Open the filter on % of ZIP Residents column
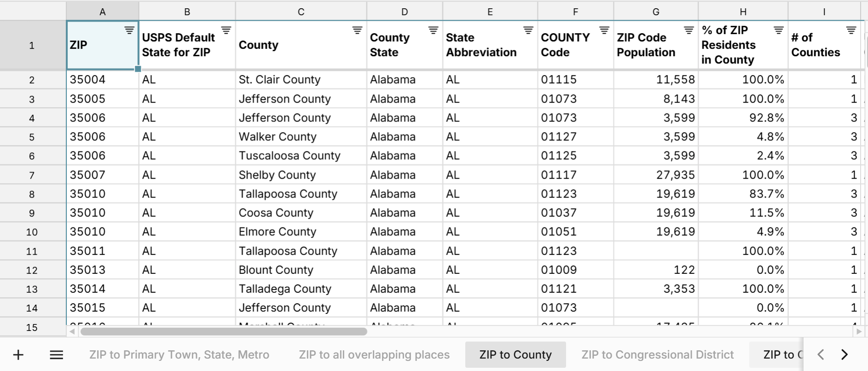 click(x=778, y=30)
